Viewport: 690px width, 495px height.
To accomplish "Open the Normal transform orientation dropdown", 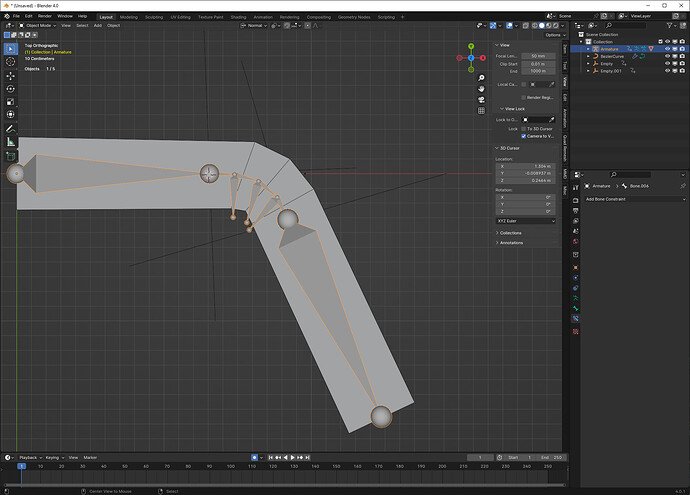I will click(x=254, y=26).
